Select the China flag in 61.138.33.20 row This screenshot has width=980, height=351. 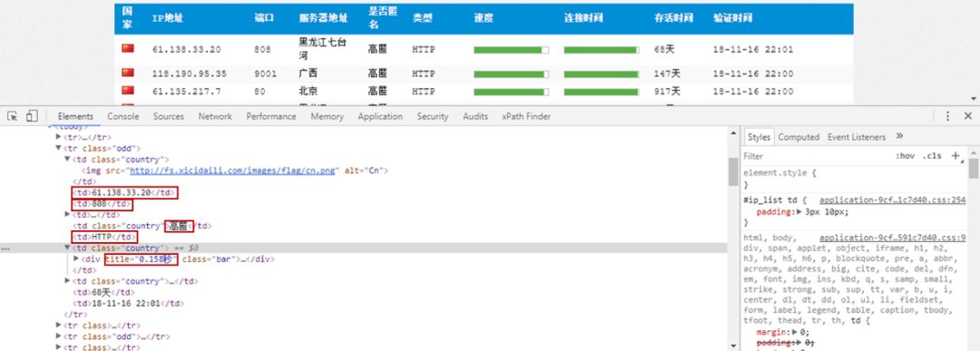click(128, 49)
